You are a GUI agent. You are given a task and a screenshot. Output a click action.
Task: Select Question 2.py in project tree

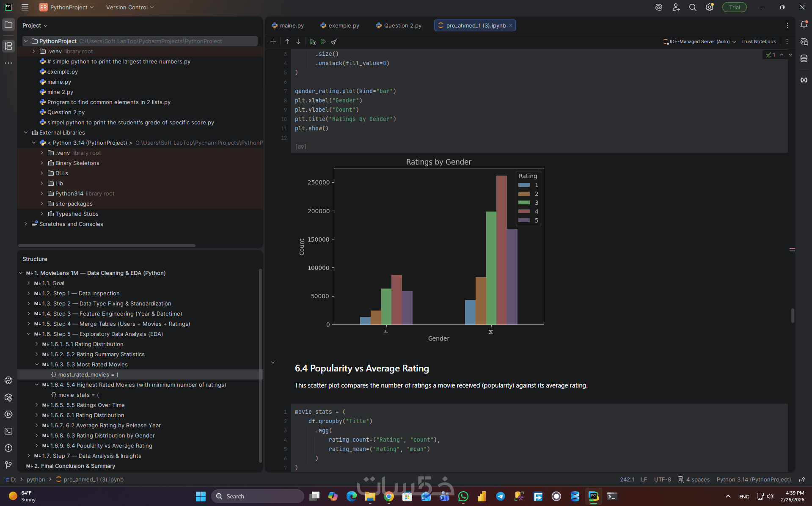point(66,112)
